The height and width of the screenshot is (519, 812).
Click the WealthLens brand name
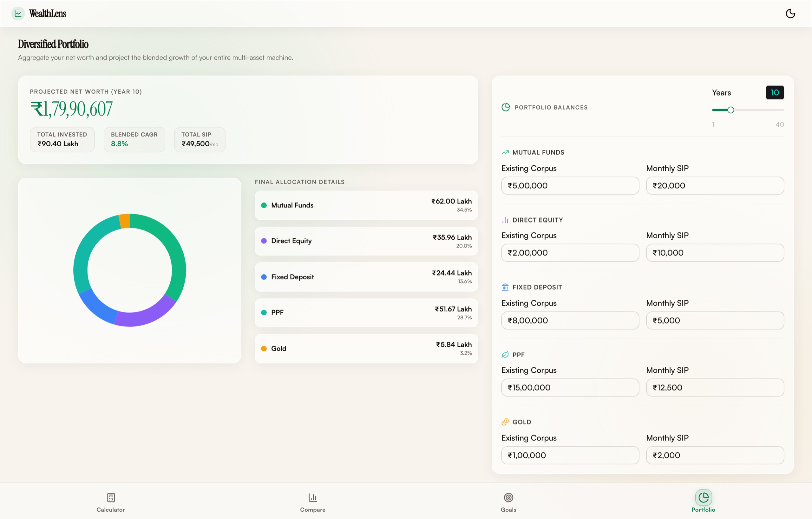tap(48, 14)
